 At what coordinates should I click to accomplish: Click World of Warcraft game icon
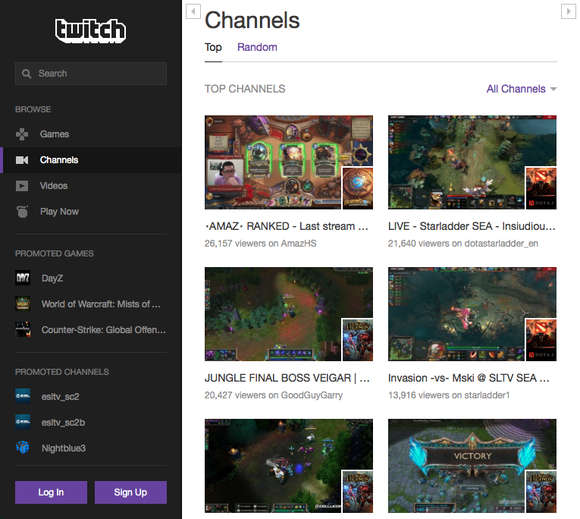[23, 304]
